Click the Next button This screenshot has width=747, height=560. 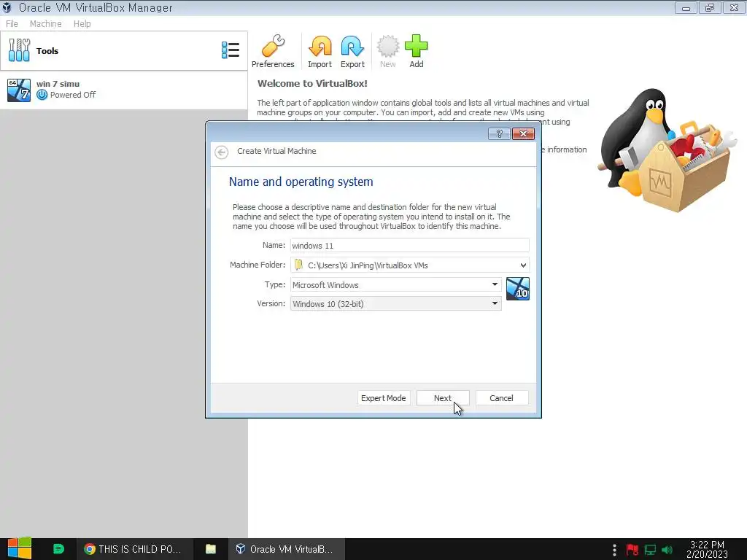pyautogui.click(x=443, y=398)
